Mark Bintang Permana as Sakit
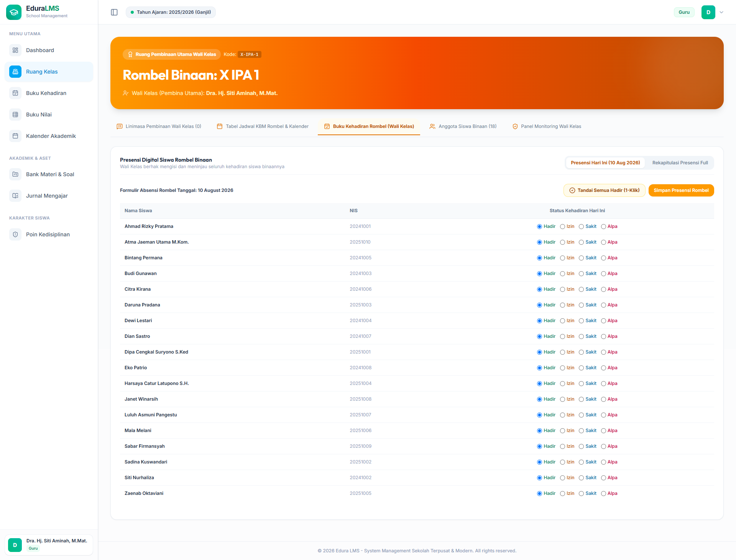This screenshot has width=736, height=560. tap(582, 258)
